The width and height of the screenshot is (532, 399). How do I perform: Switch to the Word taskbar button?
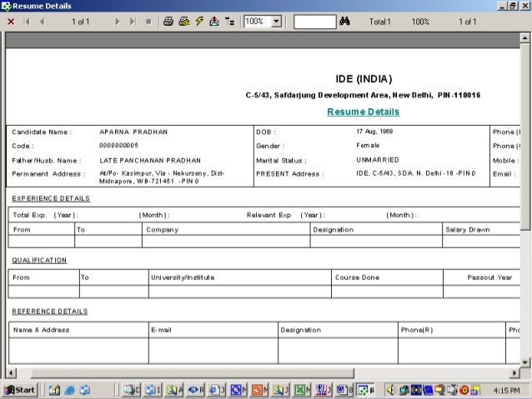pos(344,391)
